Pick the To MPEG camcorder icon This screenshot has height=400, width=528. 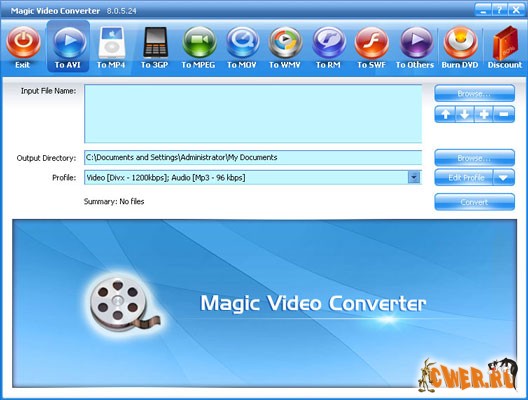(199, 42)
